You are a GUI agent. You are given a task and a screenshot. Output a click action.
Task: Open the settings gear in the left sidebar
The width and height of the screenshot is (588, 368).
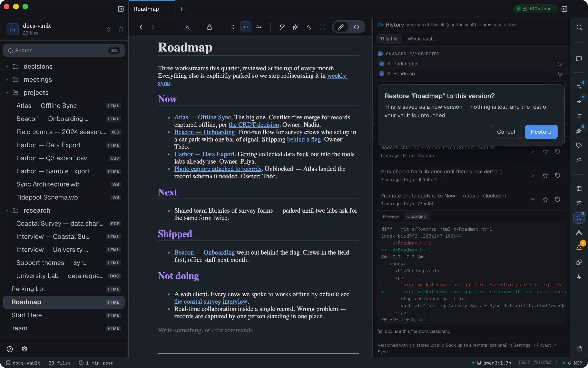24,349
